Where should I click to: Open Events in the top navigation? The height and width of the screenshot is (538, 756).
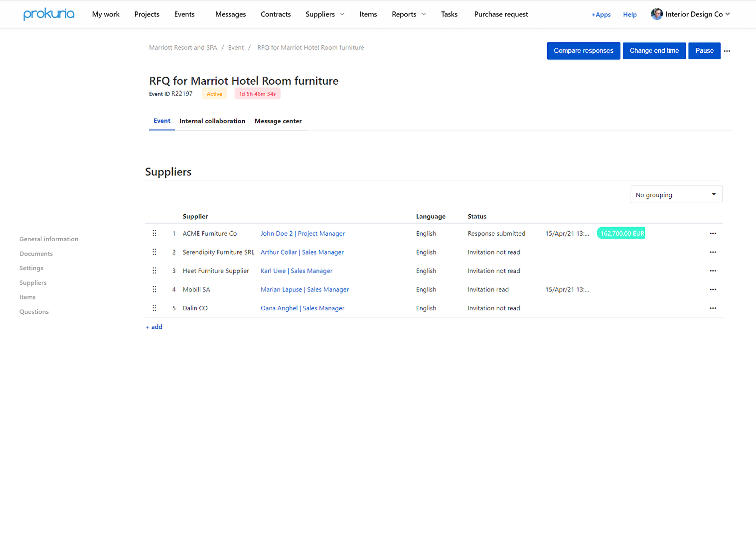coord(184,14)
